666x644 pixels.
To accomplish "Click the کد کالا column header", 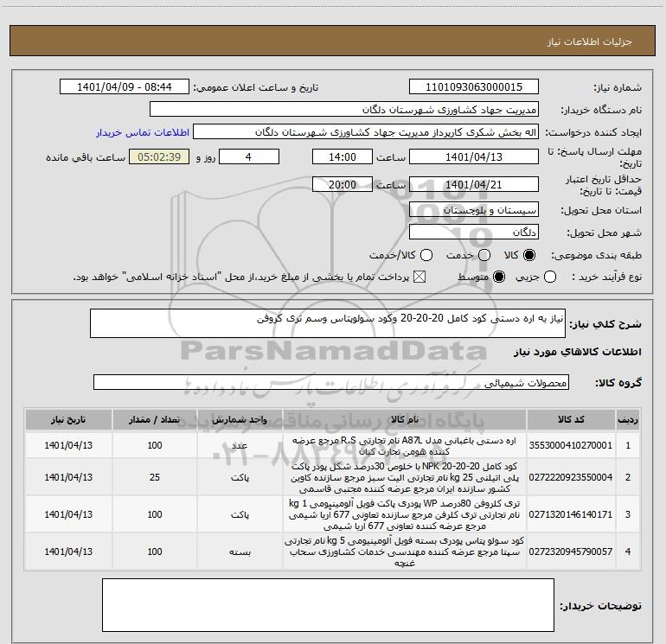I will [571, 419].
